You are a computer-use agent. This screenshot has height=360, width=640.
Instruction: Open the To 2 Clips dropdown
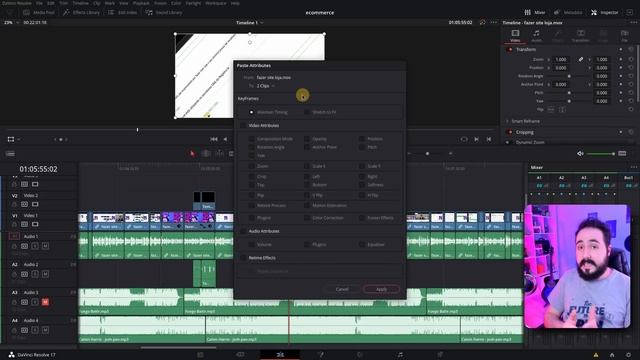(266, 86)
